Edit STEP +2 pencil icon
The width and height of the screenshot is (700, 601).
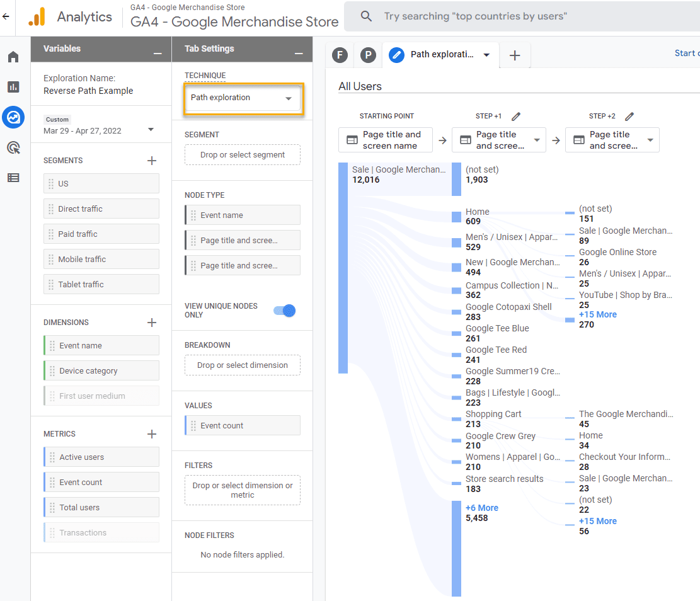click(x=629, y=117)
